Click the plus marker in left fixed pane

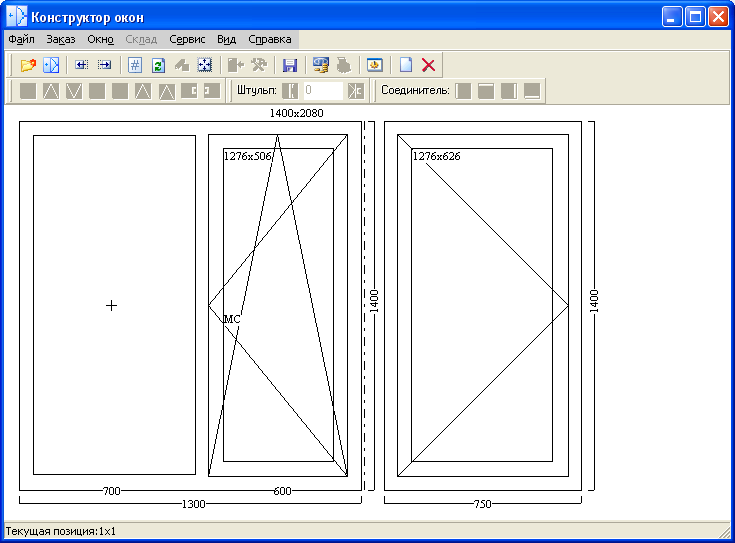[x=112, y=306]
